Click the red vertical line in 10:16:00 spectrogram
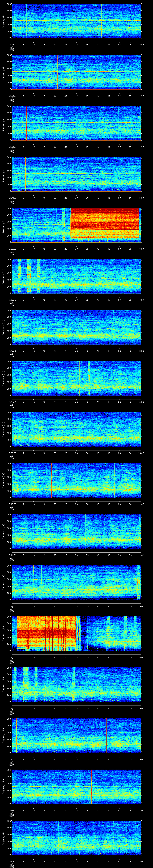The width and height of the screenshot is (153, 868). pyautogui.click(x=91, y=787)
